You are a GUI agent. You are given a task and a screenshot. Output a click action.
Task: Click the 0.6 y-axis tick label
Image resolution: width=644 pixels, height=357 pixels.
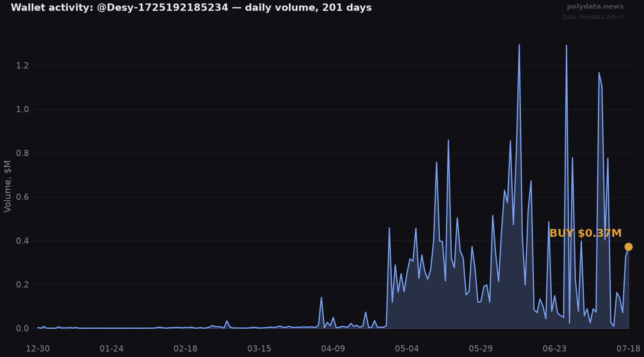pyautogui.click(x=22, y=197)
